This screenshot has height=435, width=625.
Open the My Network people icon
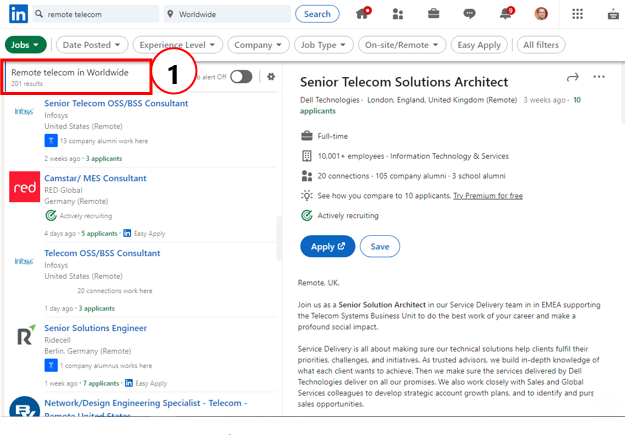point(397,14)
